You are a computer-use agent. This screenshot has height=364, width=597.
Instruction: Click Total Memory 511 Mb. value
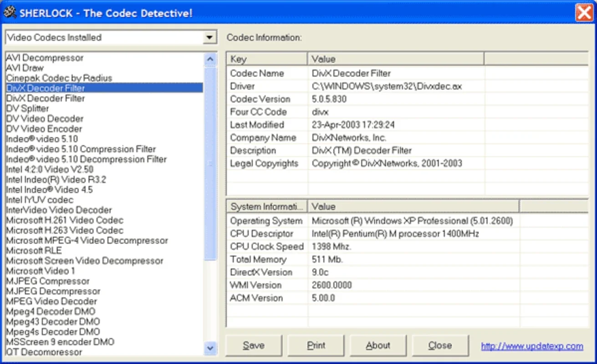[327, 259]
